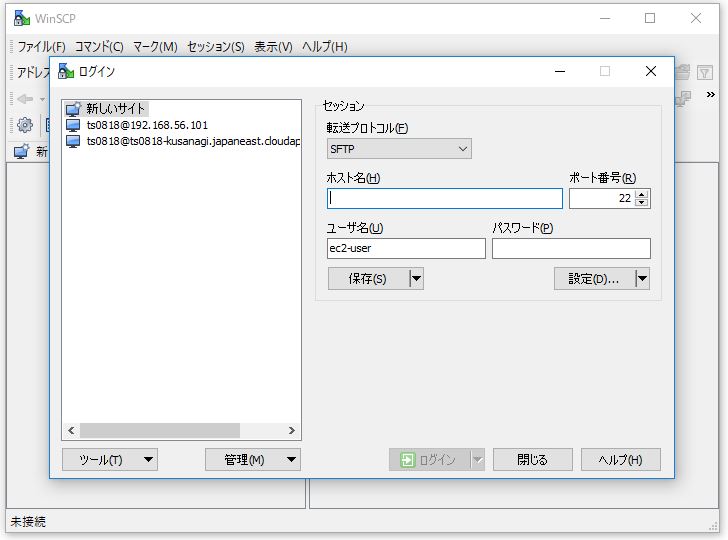Open the ヘルプ(H) menu in menu bar

pos(325,47)
